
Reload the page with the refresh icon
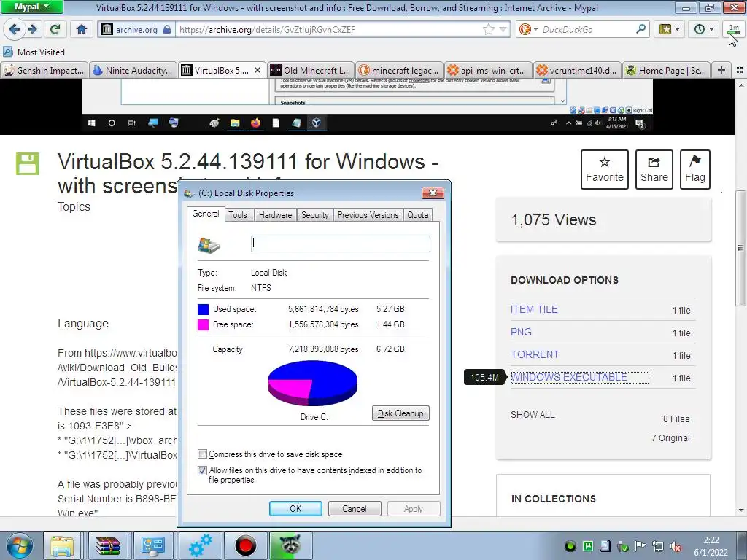click(x=55, y=29)
